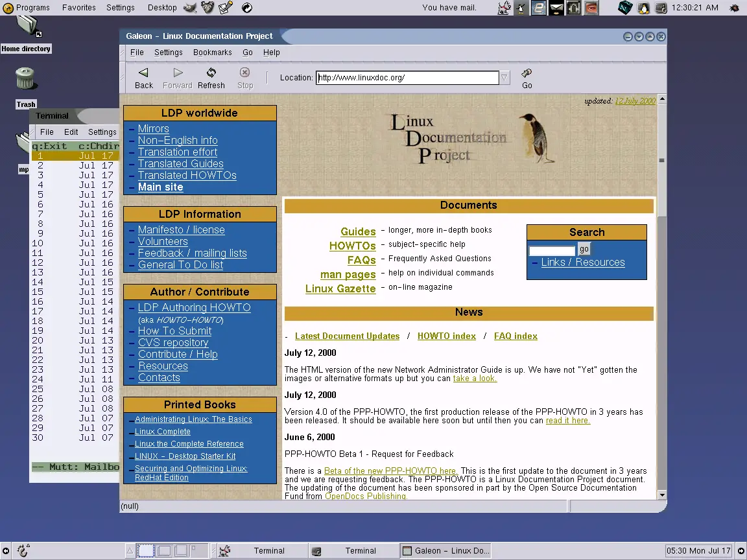Viewport: 747px width, 560px height.
Task: Switch to second workspace in pager
Action: tap(164, 551)
